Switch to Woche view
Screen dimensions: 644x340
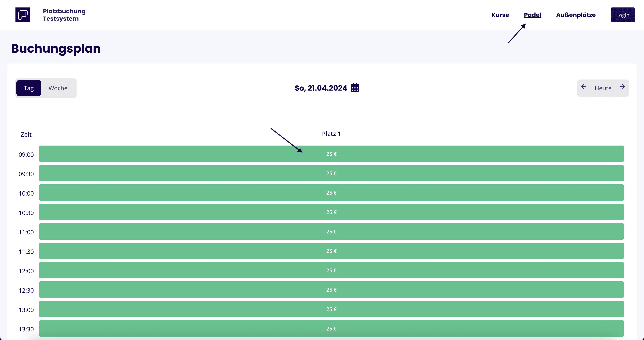[x=58, y=88]
